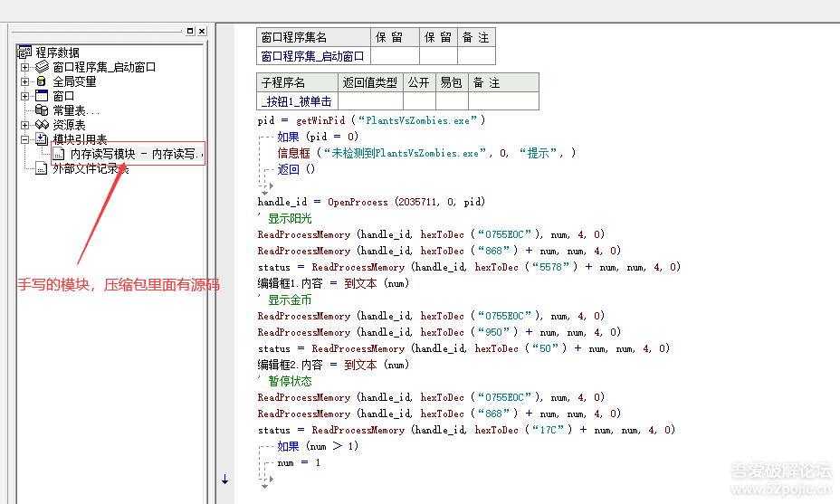
Task: Toggle the 易包 cell for _按钮1_被单击
Action: 453,100
